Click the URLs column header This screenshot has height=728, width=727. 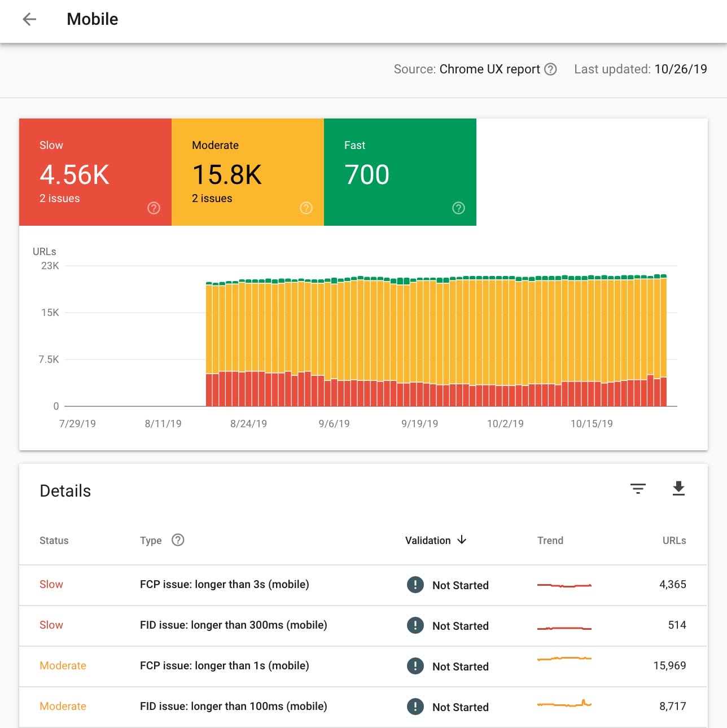(674, 541)
